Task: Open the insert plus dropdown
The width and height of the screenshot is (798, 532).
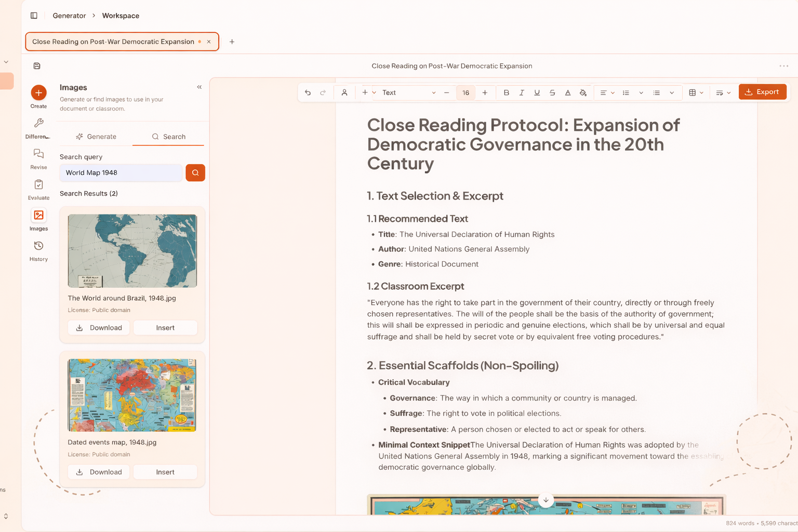Action: coord(369,92)
